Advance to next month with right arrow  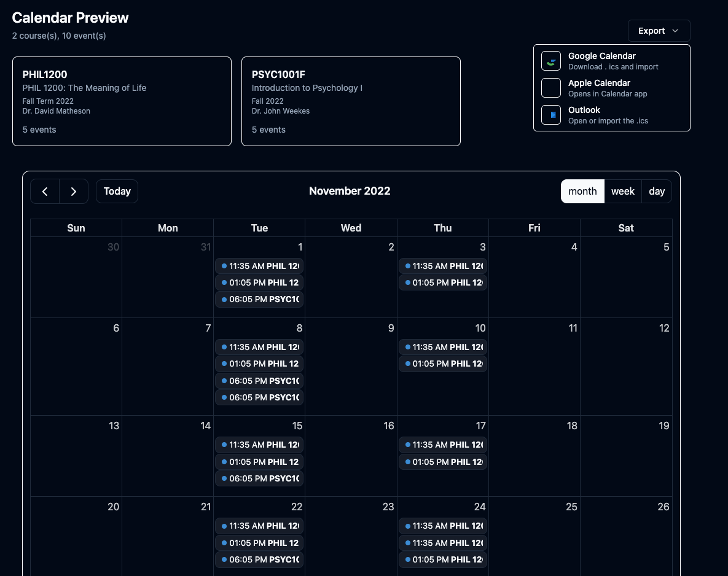click(x=74, y=192)
